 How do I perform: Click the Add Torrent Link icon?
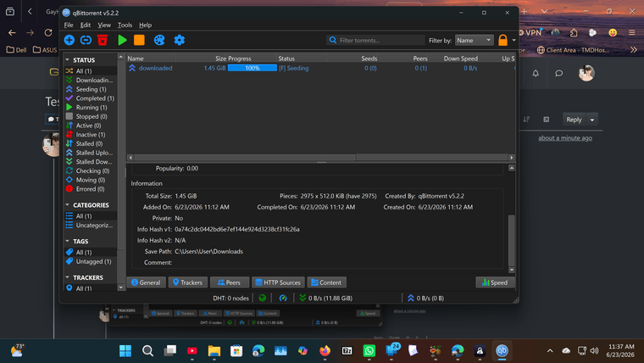click(x=86, y=40)
